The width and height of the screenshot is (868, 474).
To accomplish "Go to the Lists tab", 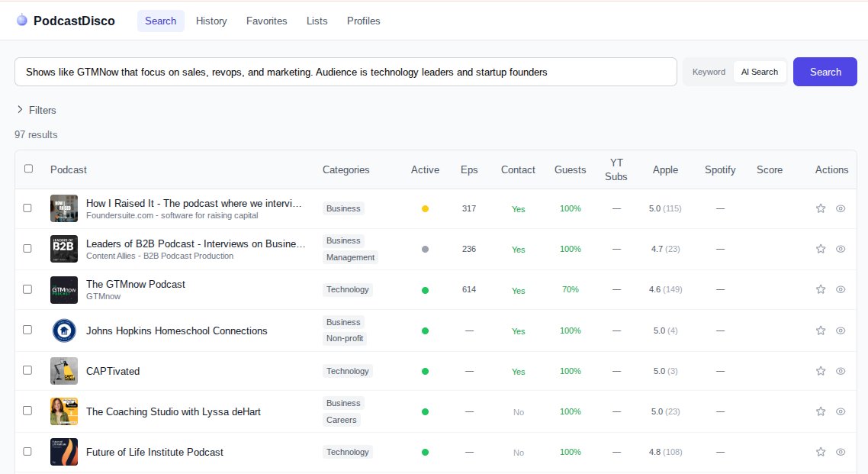I will (x=317, y=21).
